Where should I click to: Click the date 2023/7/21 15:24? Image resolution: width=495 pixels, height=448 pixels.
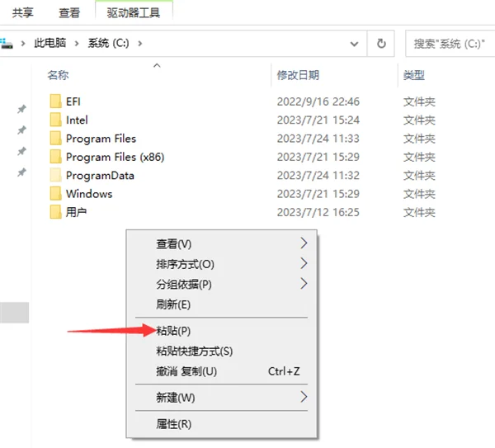[x=318, y=120]
